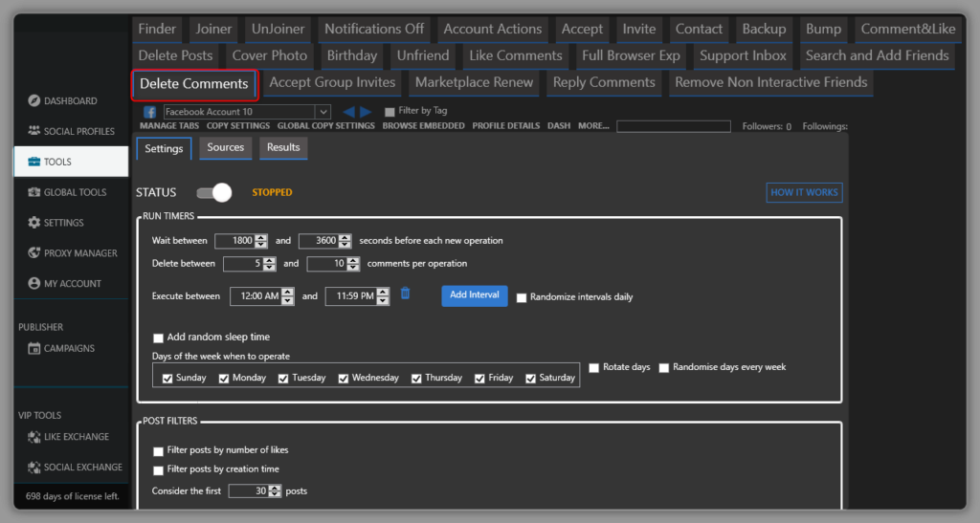The height and width of the screenshot is (523, 980).
Task: Delete the execution interval via trash icon
Action: tap(405, 294)
